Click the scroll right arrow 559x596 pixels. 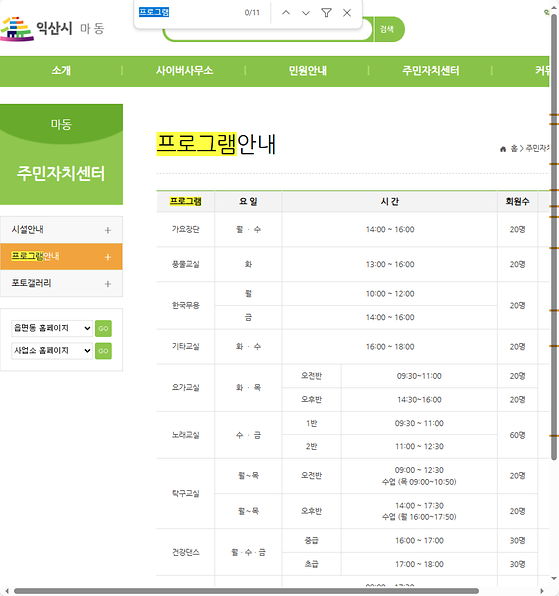point(541,591)
